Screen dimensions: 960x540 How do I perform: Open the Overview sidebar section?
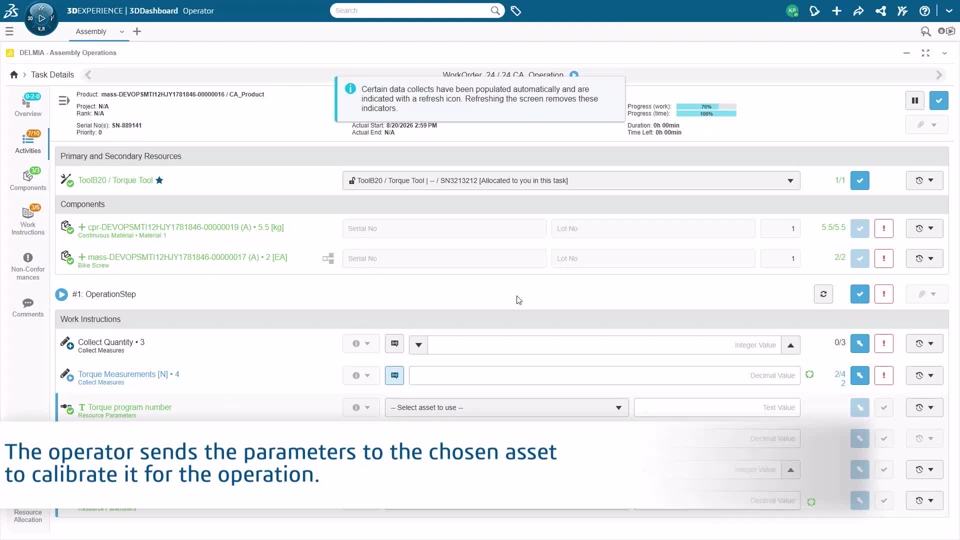tap(28, 105)
